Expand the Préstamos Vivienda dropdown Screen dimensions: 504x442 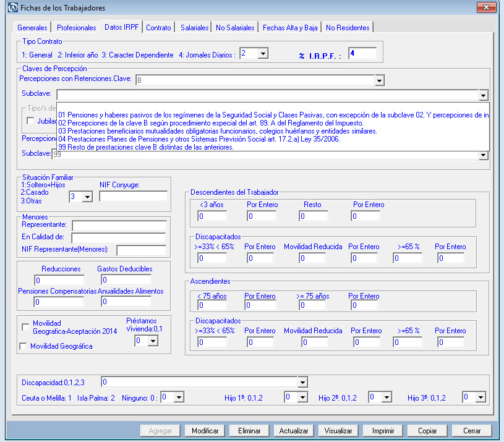[152, 341]
